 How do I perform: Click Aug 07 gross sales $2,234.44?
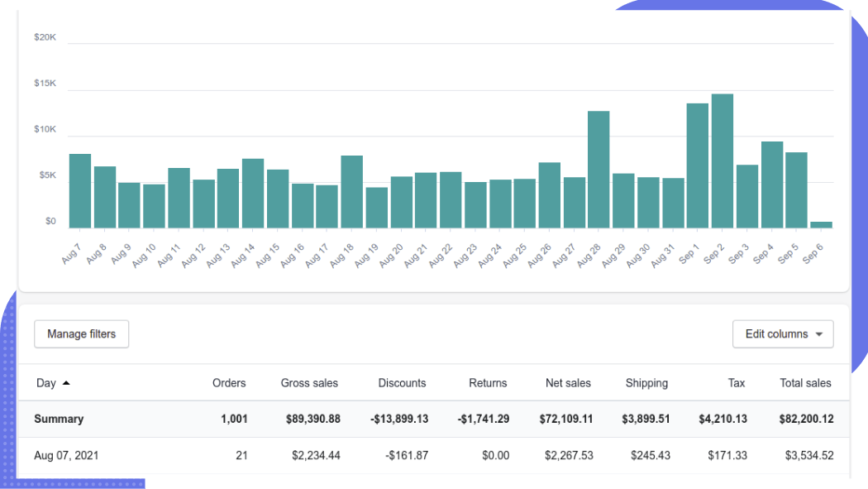coord(316,455)
